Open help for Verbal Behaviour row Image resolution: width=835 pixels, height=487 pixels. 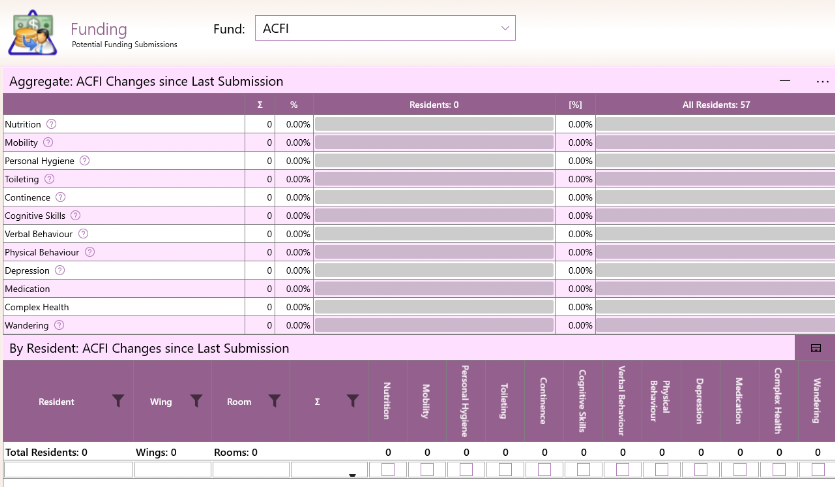point(83,234)
